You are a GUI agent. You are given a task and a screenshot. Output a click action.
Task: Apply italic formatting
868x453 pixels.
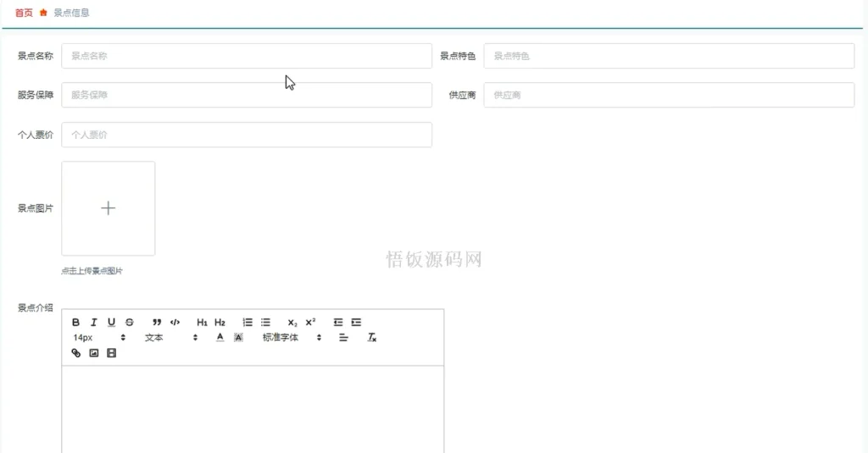(x=93, y=322)
